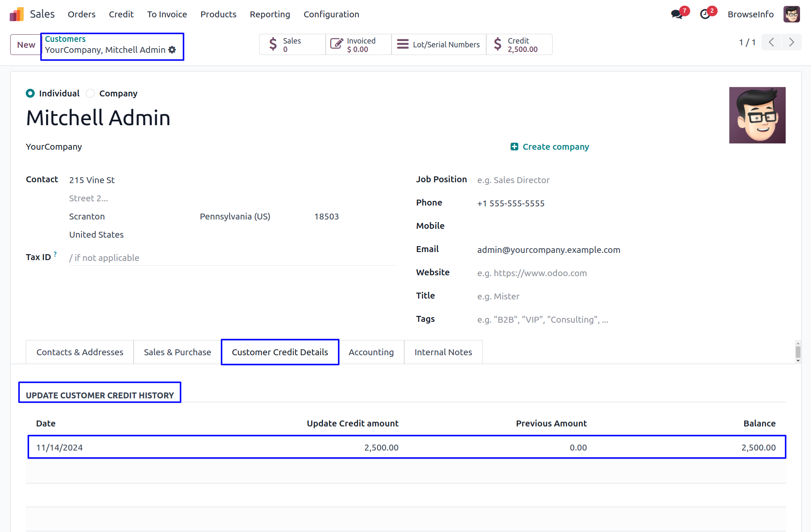The image size is (811, 532).
Task: Click the Tax ID input field
Action: [232, 258]
